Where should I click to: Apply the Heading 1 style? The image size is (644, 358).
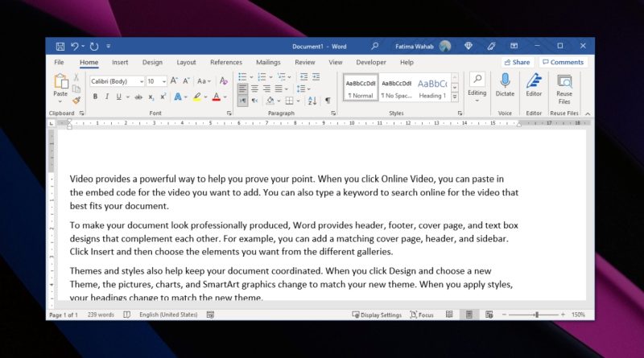(x=432, y=88)
